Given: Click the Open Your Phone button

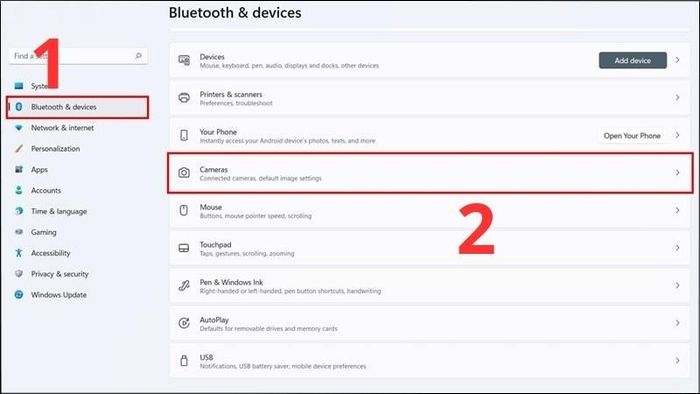Looking at the screenshot, I should (x=632, y=136).
